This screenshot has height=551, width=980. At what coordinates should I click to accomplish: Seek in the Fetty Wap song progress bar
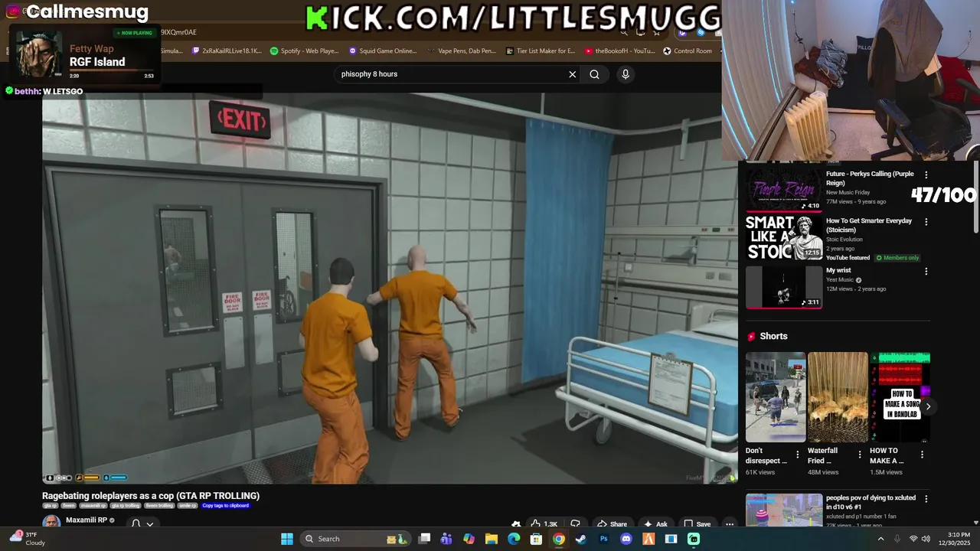point(112,71)
